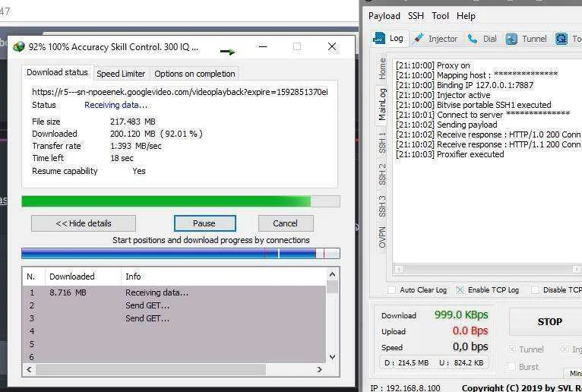Select the MainLog vertical tab
The width and height of the screenshot is (582, 392).
(382, 104)
